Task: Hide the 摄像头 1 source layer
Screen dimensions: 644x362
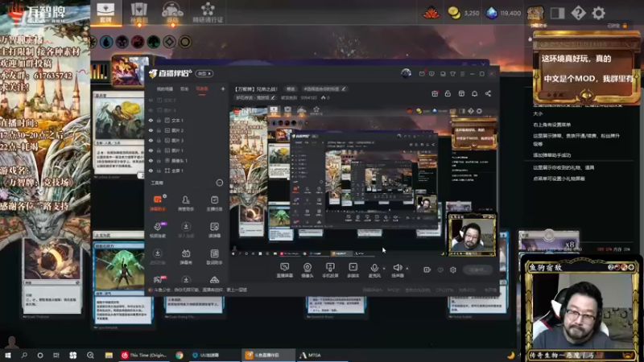Action: (x=151, y=160)
